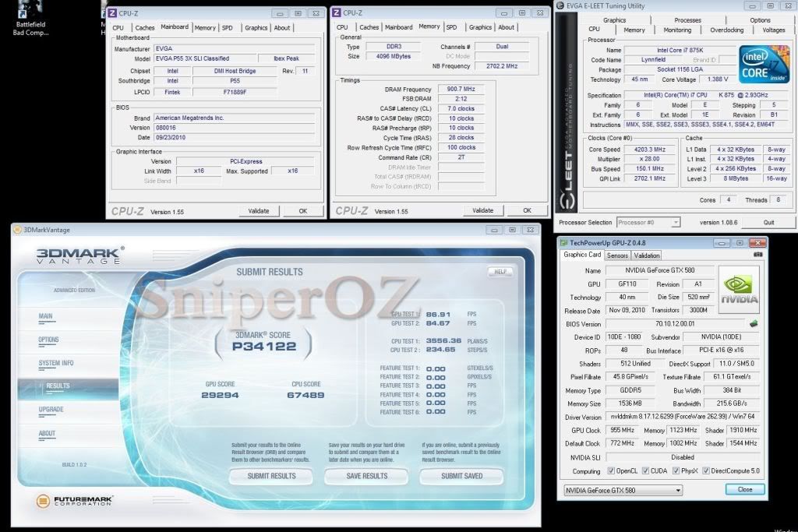Click the Help button in 3DMark Vantage
Image resolution: width=798 pixels, height=532 pixels.
500,272
